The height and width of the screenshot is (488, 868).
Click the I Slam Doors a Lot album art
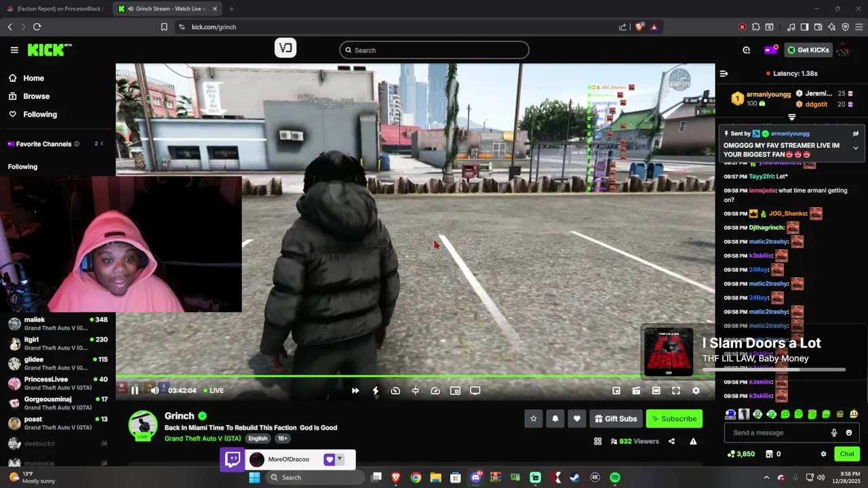point(669,352)
